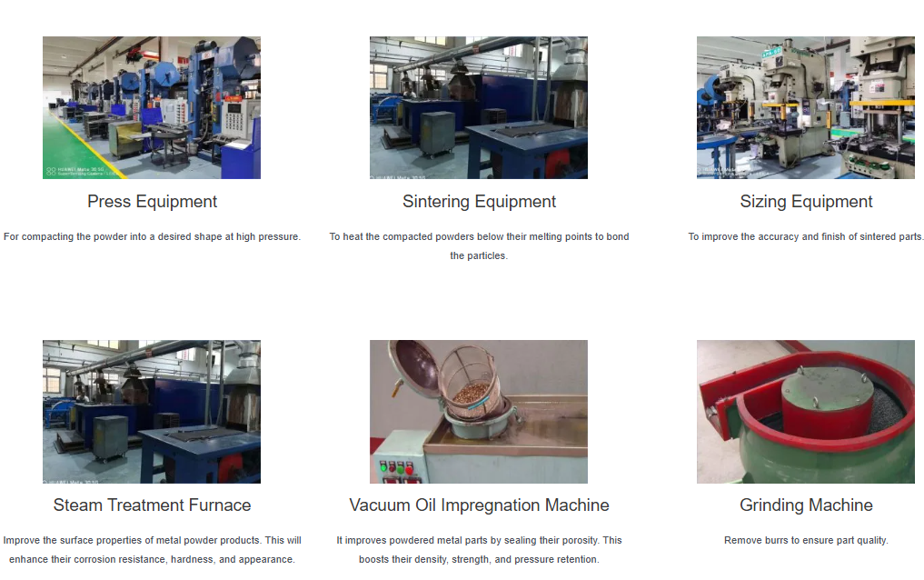Click the Sintering Equipment heading
The width and height of the screenshot is (924, 580).
[x=479, y=202]
